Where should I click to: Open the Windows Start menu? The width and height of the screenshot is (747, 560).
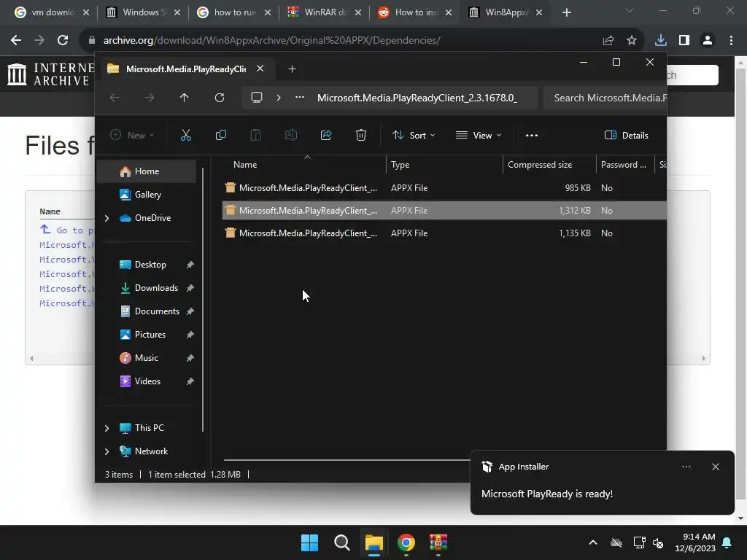[309, 542]
